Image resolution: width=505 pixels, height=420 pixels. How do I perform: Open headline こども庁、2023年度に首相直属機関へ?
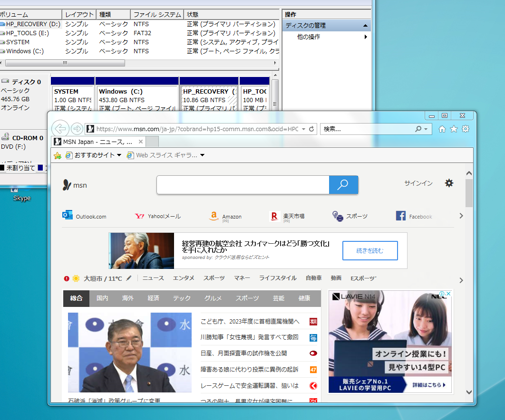click(250, 322)
